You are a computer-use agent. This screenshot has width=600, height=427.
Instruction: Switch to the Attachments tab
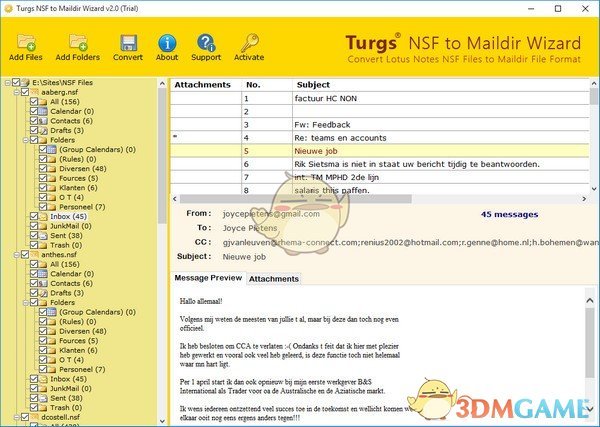[x=274, y=279]
